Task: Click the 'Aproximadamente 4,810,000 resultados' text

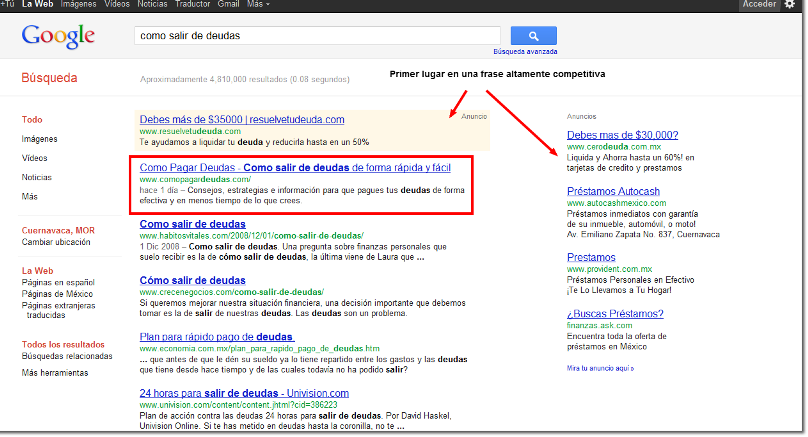Action: (x=245, y=79)
